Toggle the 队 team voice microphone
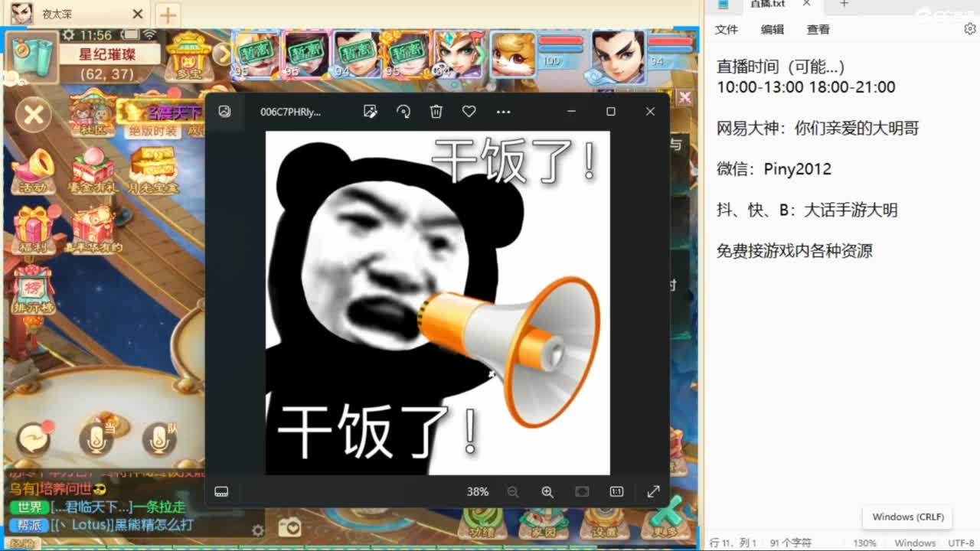980x551 pixels. (158, 438)
